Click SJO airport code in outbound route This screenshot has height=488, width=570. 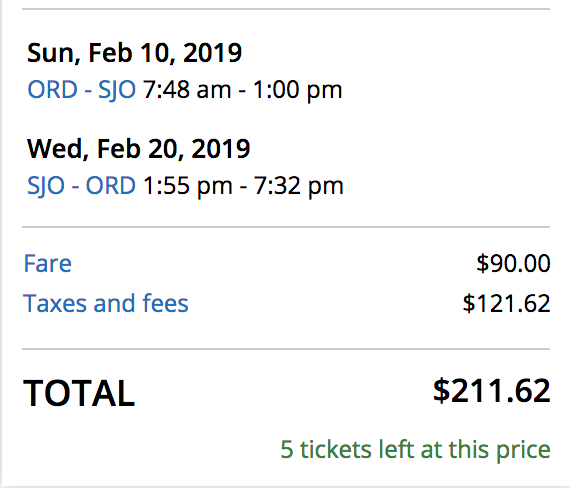(117, 90)
